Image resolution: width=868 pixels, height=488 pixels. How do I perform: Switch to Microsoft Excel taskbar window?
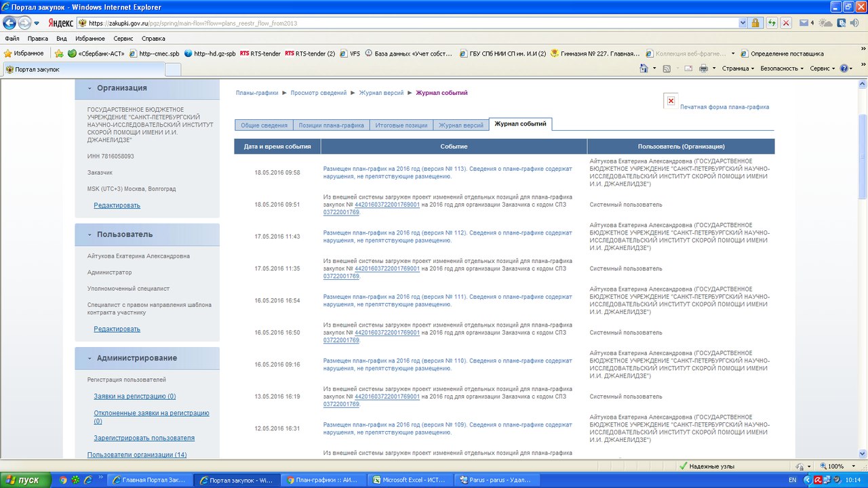409,480
